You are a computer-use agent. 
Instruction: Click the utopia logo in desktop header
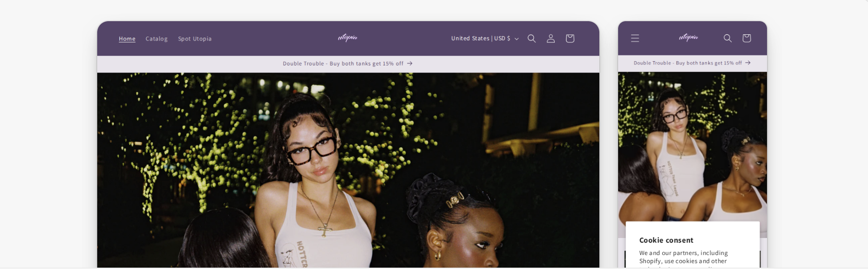(x=348, y=38)
